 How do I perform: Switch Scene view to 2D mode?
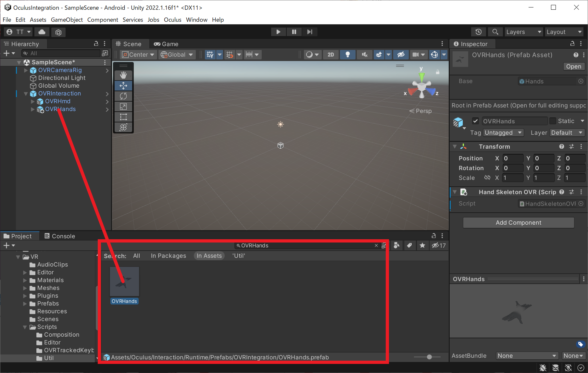pyautogui.click(x=331, y=54)
